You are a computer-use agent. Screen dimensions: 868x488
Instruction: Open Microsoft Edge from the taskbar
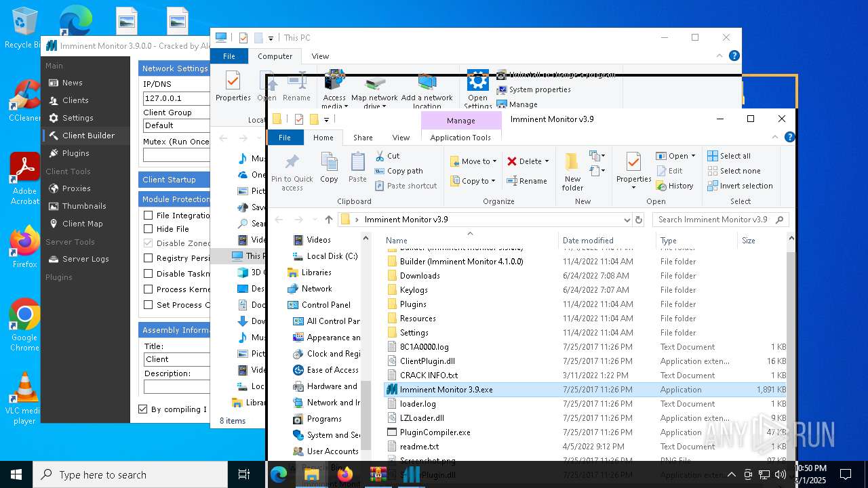[x=279, y=474]
